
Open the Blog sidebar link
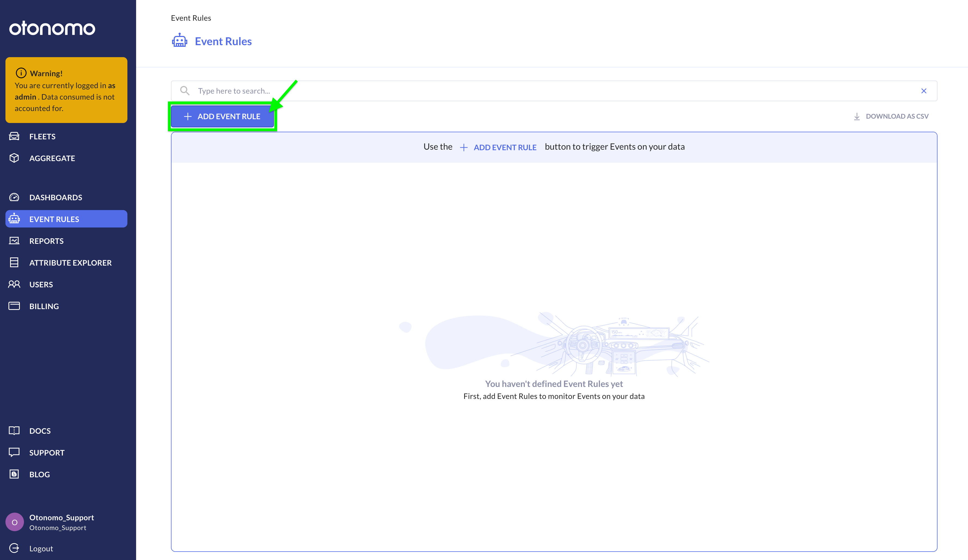pyautogui.click(x=39, y=474)
